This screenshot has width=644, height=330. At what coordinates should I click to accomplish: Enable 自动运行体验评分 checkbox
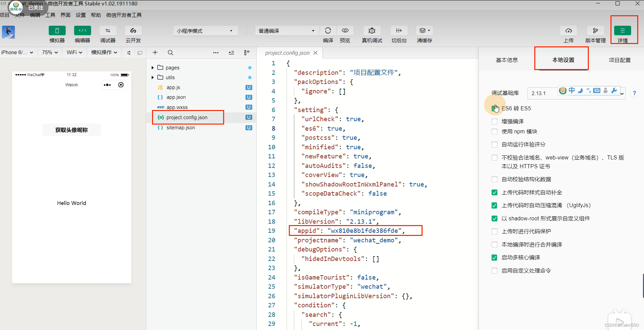[x=494, y=145]
